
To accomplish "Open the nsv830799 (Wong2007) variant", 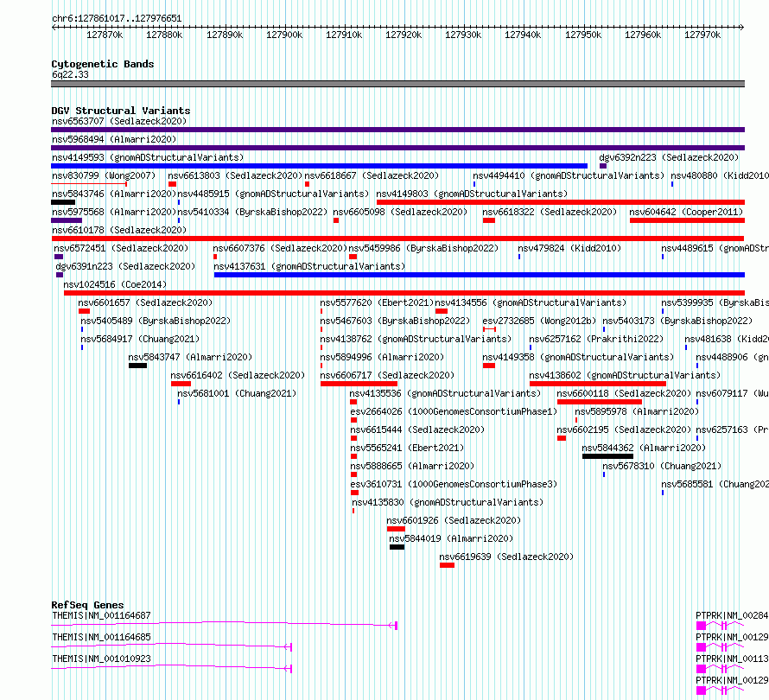I will [x=104, y=175].
